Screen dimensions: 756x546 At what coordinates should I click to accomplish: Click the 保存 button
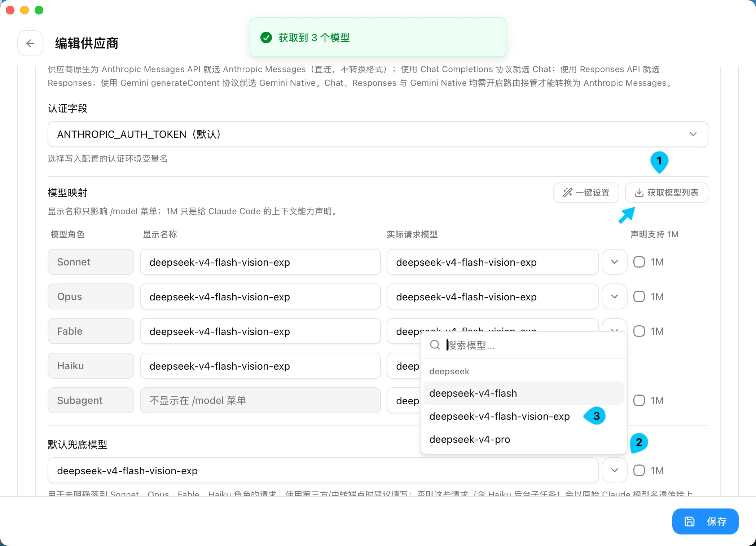pos(705,521)
